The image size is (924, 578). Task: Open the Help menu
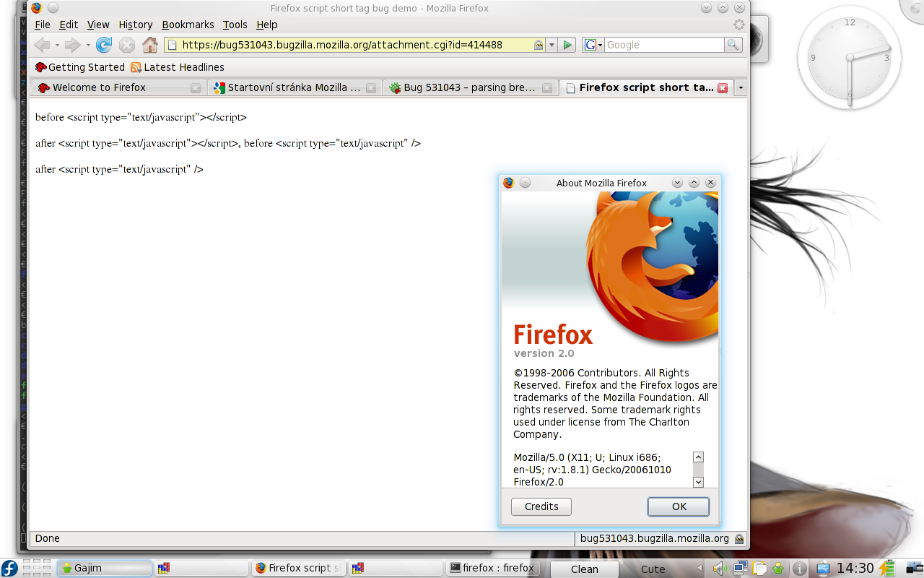click(267, 25)
